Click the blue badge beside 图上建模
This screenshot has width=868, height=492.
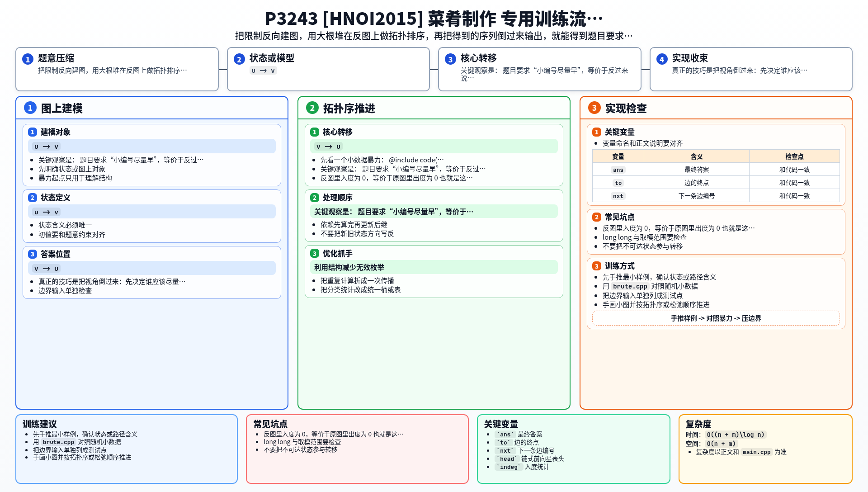pyautogui.click(x=30, y=108)
